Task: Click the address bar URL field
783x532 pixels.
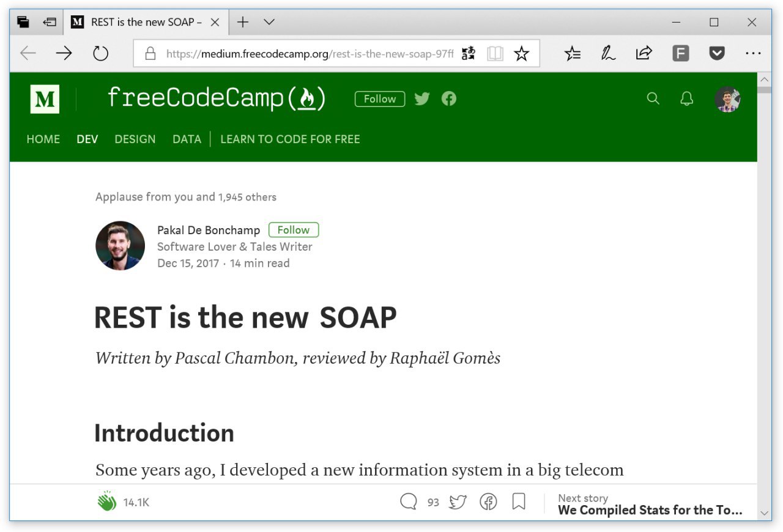Action: pyautogui.click(x=310, y=54)
